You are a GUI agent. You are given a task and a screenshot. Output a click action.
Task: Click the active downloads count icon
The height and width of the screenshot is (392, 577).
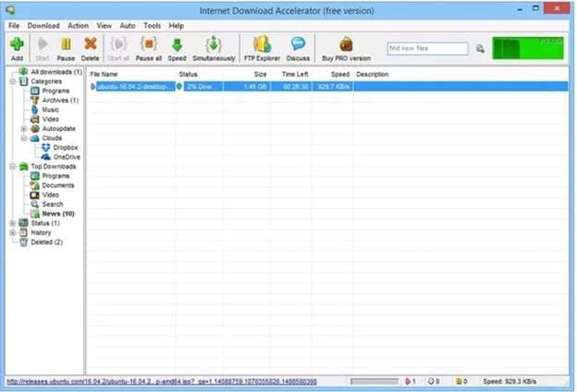click(x=408, y=382)
